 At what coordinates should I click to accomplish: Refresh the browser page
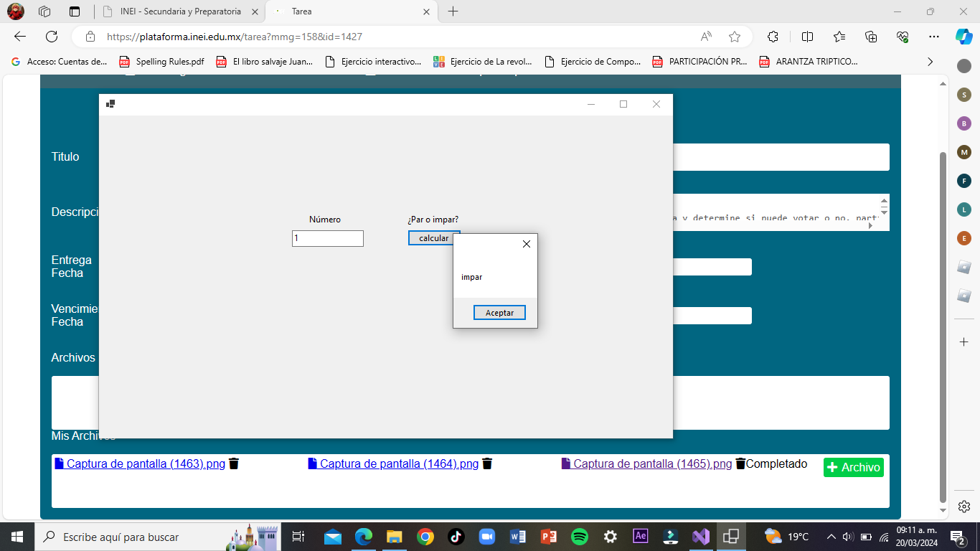[52, 37]
